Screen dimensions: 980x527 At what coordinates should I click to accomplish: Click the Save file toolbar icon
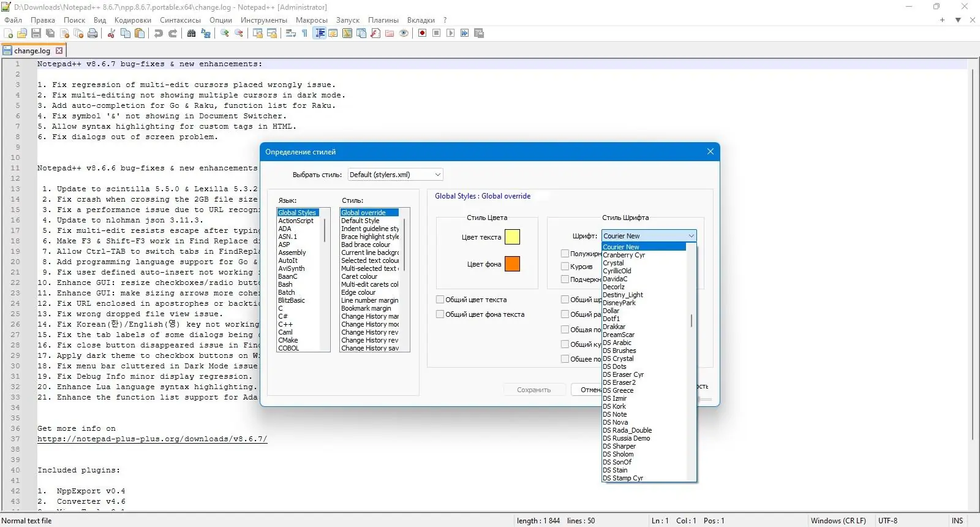(36, 33)
